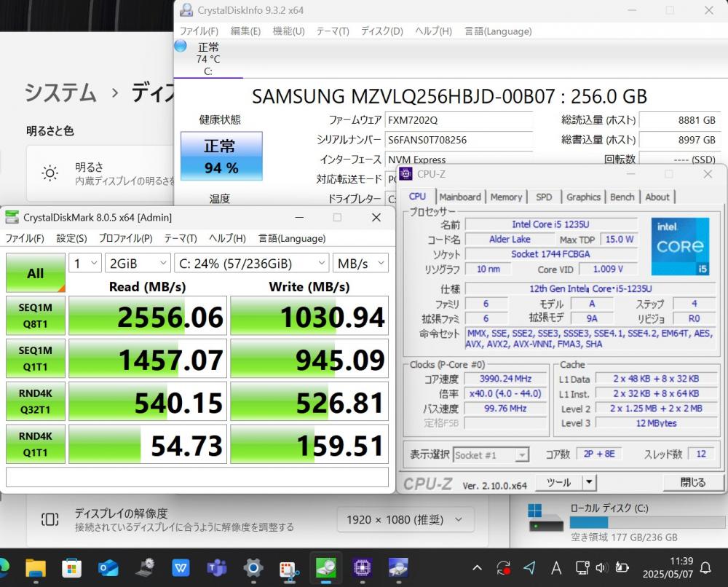
Task: Switch to CPU-Z taskbar icon
Action: pos(362,567)
